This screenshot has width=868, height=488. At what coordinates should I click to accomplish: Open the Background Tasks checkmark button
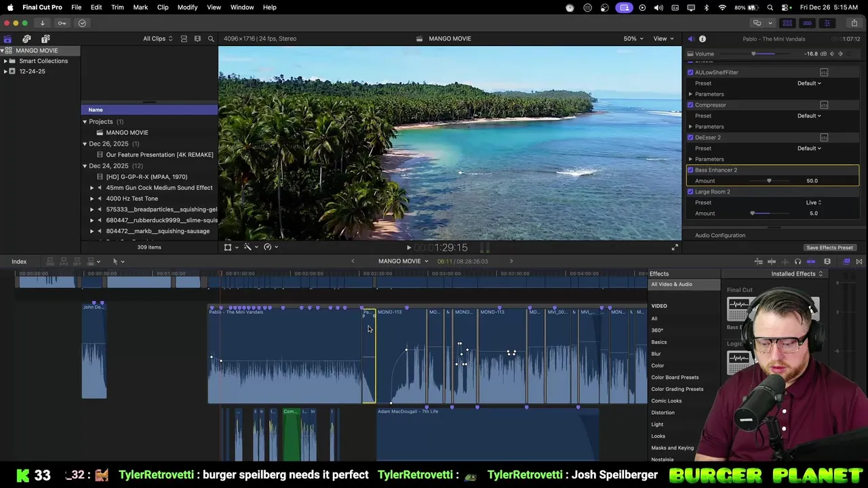(x=82, y=23)
